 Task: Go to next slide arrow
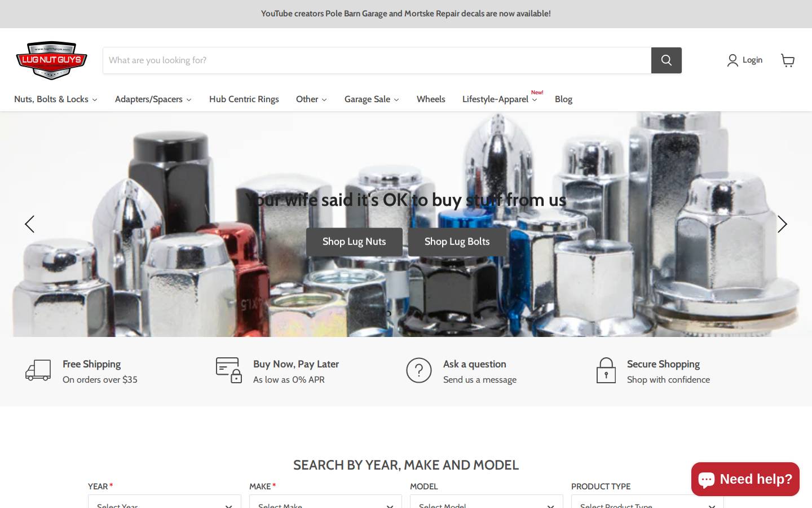click(782, 224)
